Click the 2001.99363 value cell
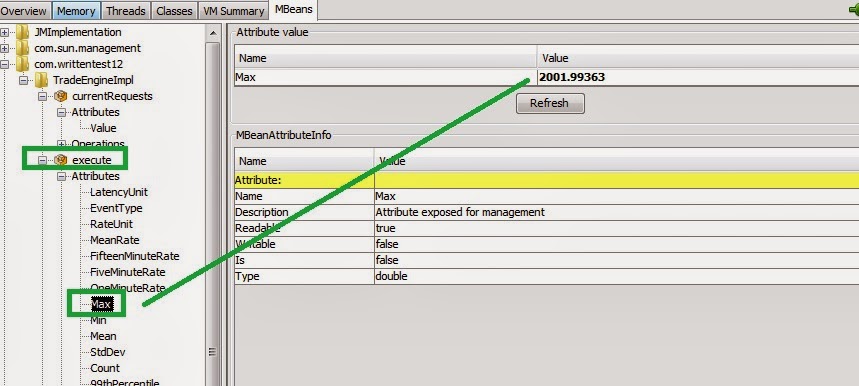 tap(698, 77)
